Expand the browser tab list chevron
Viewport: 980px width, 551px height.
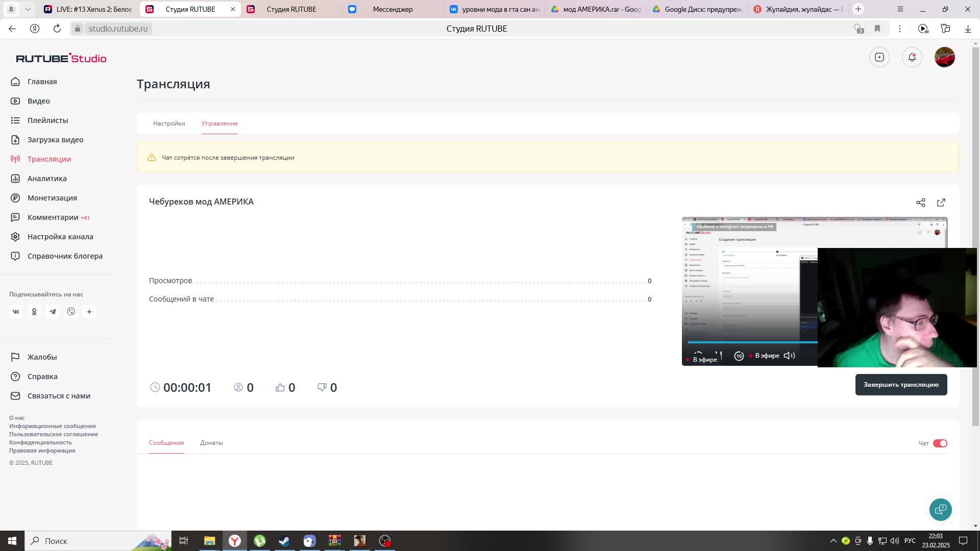pyautogui.click(x=28, y=9)
